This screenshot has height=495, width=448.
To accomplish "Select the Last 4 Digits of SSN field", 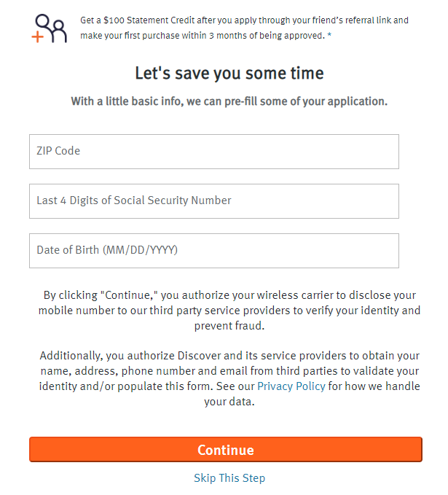I will [214, 201].
